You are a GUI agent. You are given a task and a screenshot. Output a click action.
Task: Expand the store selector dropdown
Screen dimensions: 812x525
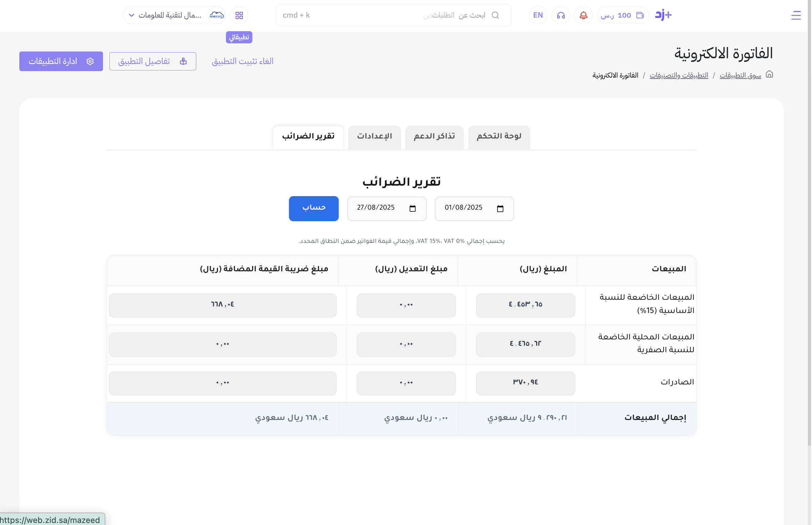coord(131,15)
